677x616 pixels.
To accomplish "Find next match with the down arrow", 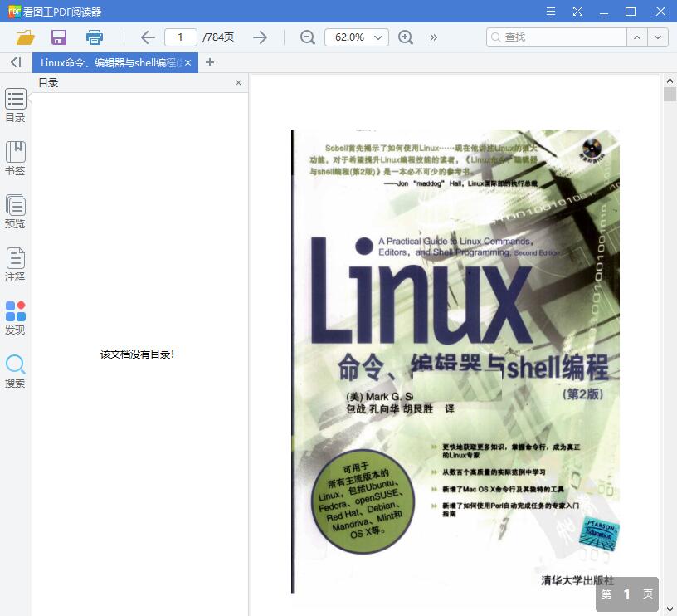I will (x=658, y=37).
